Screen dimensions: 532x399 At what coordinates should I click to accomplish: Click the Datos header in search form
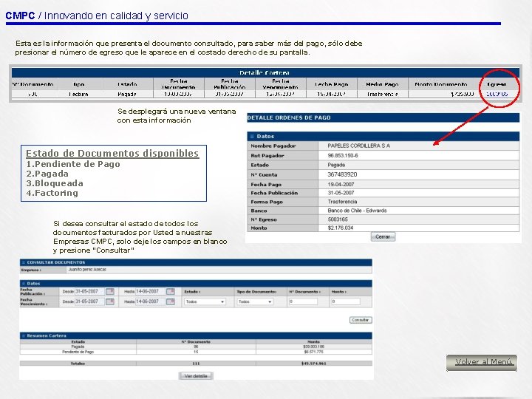(196, 283)
